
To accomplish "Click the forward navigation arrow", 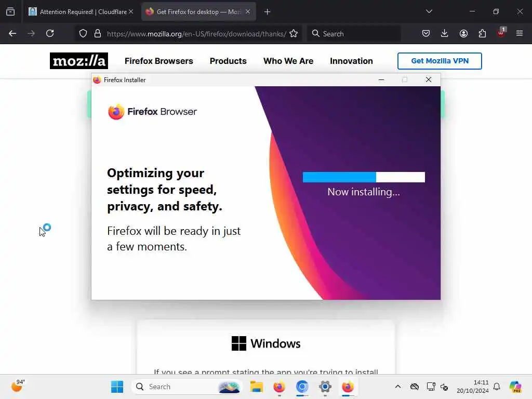I will tap(31, 34).
